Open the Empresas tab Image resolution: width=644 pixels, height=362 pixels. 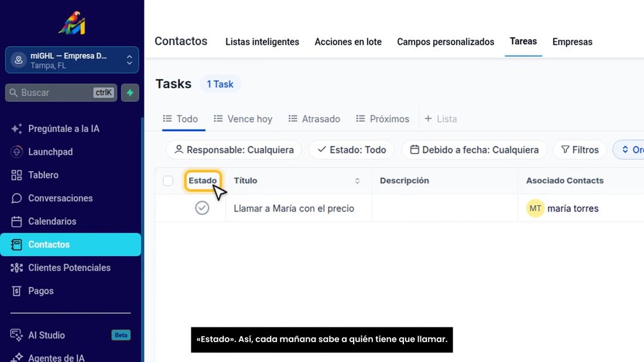(572, 42)
